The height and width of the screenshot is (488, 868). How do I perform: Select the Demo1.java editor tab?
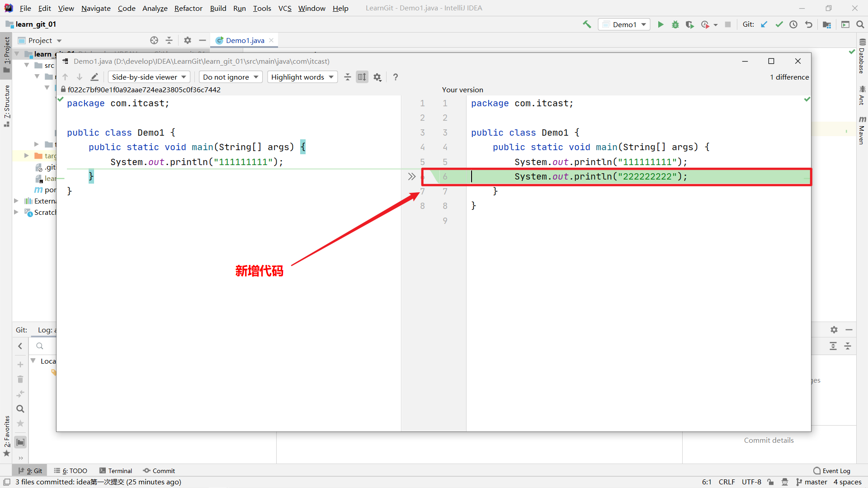tap(245, 40)
